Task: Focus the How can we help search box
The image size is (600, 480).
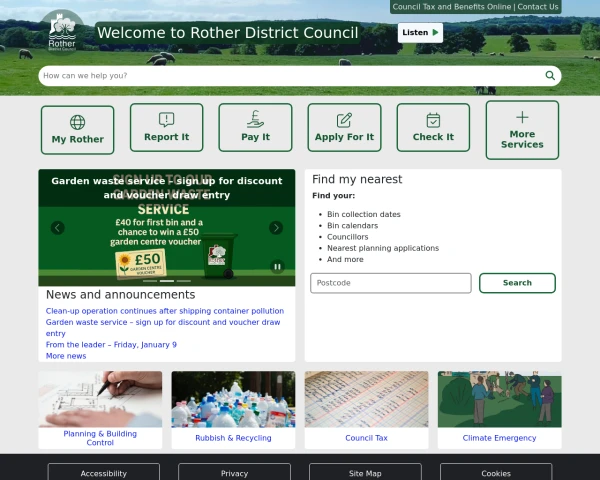Action: (x=290, y=76)
